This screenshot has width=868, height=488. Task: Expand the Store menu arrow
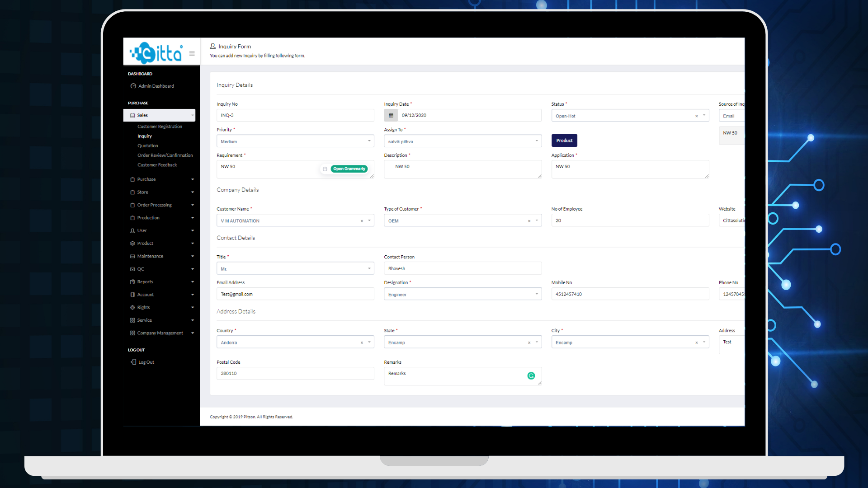[x=193, y=192]
